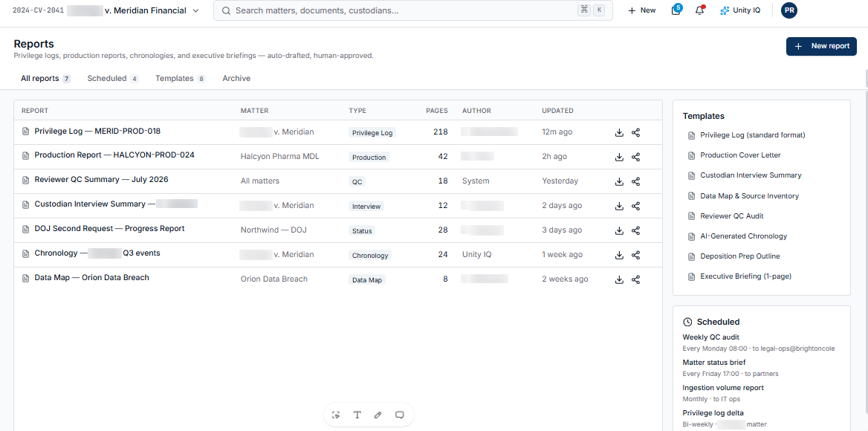The height and width of the screenshot is (431, 868).
Task: Share the Privilege Log MERID-PROD-018 report
Action: 635,133
